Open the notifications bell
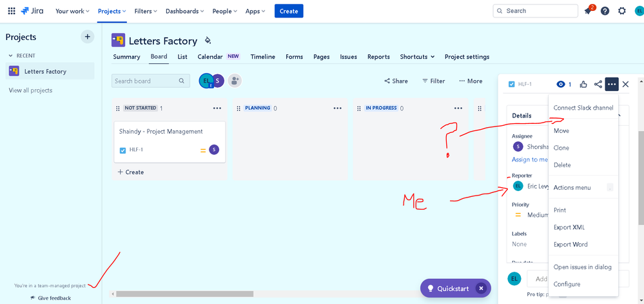Viewport: 644px width, 304px height. click(588, 11)
